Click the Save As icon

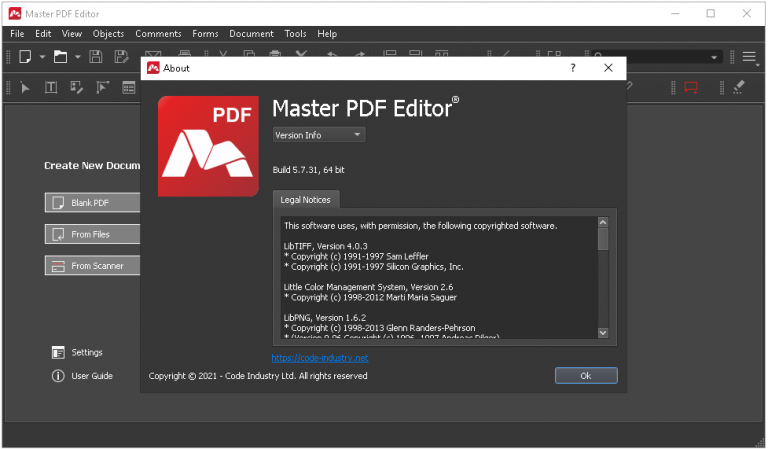click(121, 57)
